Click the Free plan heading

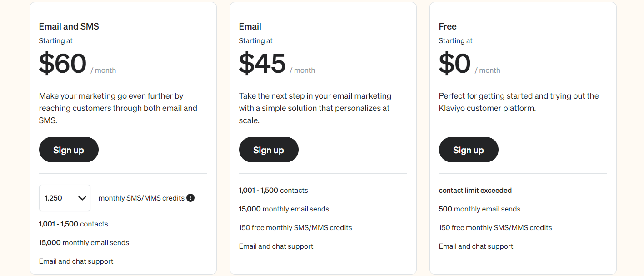tap(448, 26)
